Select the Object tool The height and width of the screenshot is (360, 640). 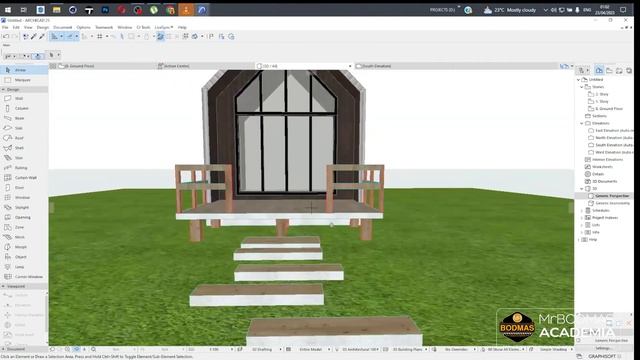(24, 257)
